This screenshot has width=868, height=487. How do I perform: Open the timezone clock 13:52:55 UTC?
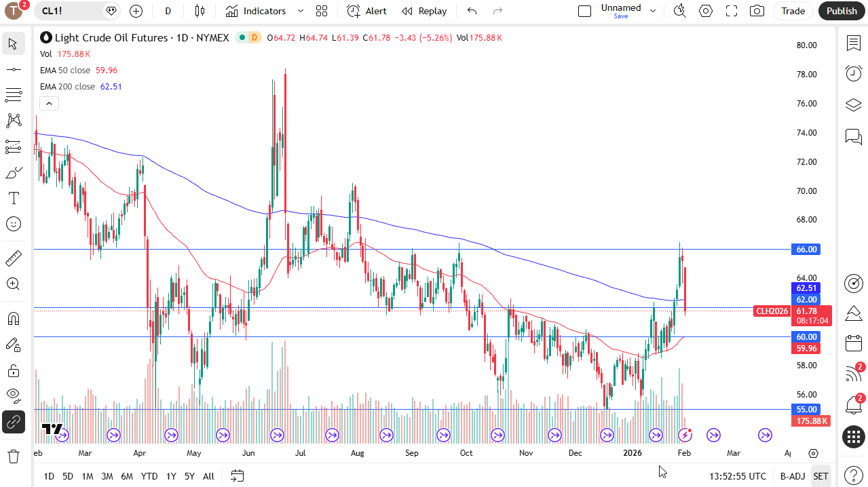point(738,476)
